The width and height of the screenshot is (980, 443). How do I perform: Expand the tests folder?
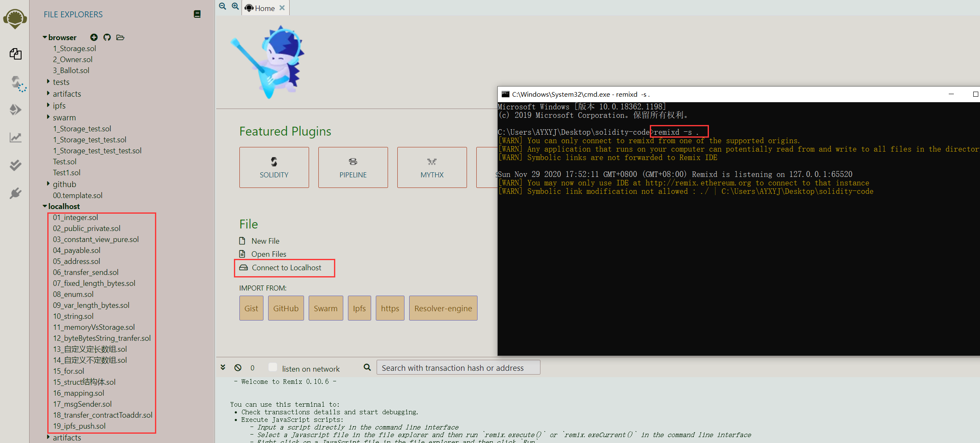(x=61, y=82)
